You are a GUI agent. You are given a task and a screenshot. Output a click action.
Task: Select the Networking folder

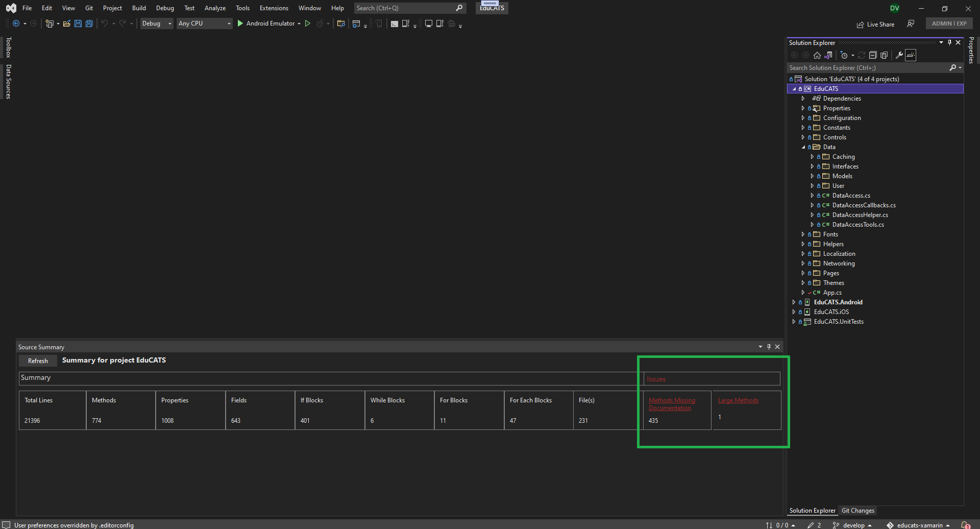point(839,263)
